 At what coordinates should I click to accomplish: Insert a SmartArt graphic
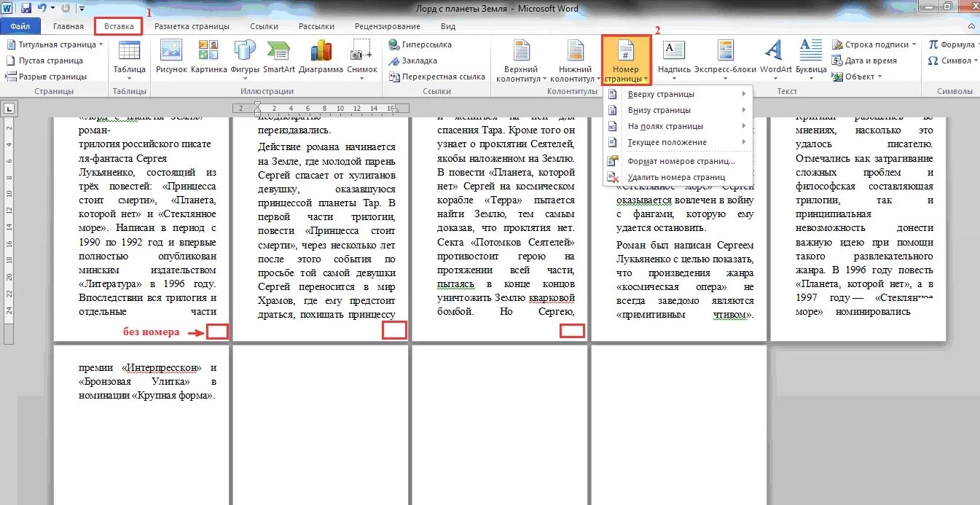[279, 57]
